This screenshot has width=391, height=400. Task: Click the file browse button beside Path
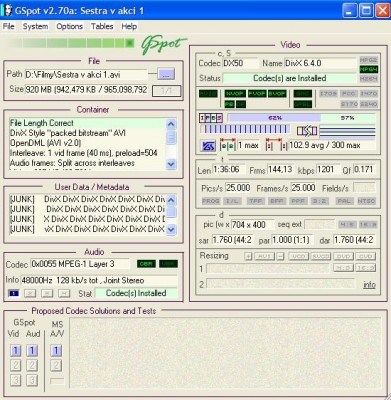point(166,74)
